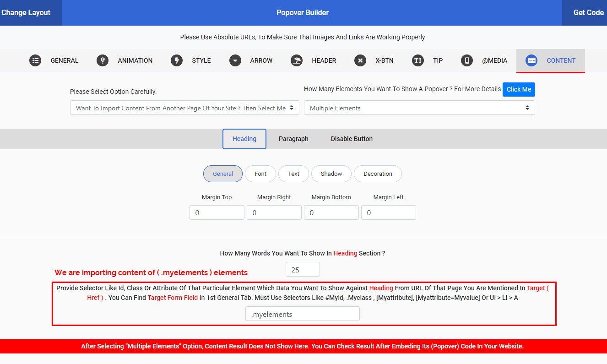Toggle the Shadow styling pill
The height and width of the screenshot is (364, 607).
(x=331, y=174)
